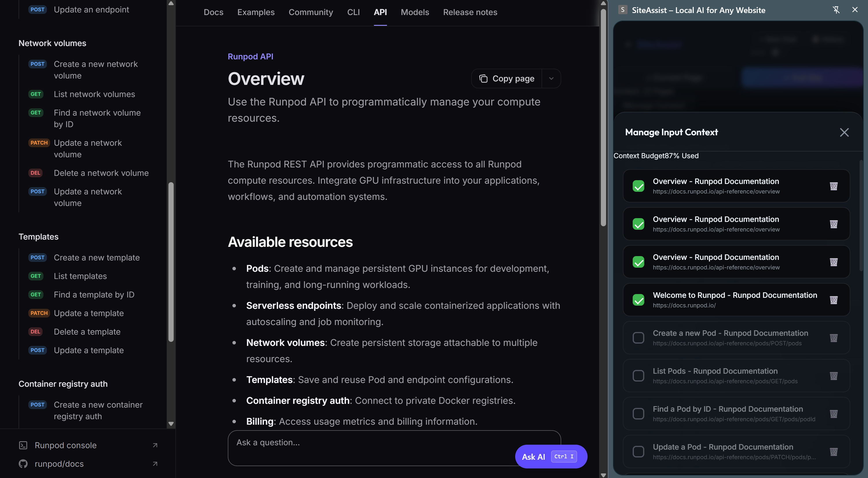Click GET badge for List network volumes
The height and width of the screenshot is (478, 868).
point(36,94)
